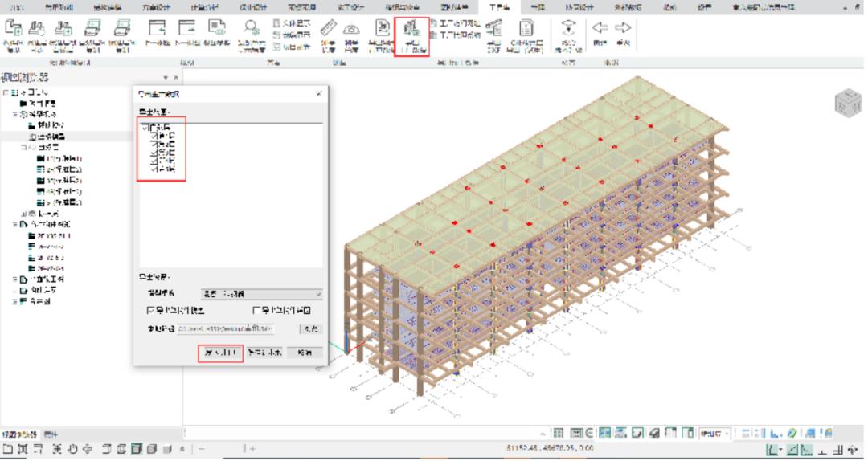Open the combo box in export dialog
The width and height of the screenshot is (868, 461).
[260, 294]
